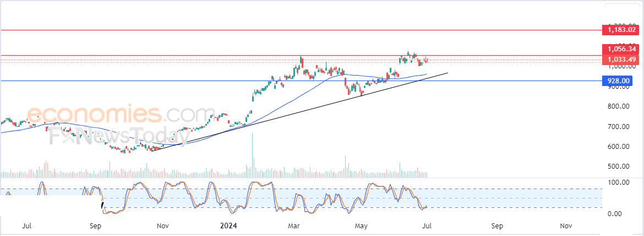Click the 100.00 oscillator scale value
This screenshot has width=644, height=236.
(620, 183)
